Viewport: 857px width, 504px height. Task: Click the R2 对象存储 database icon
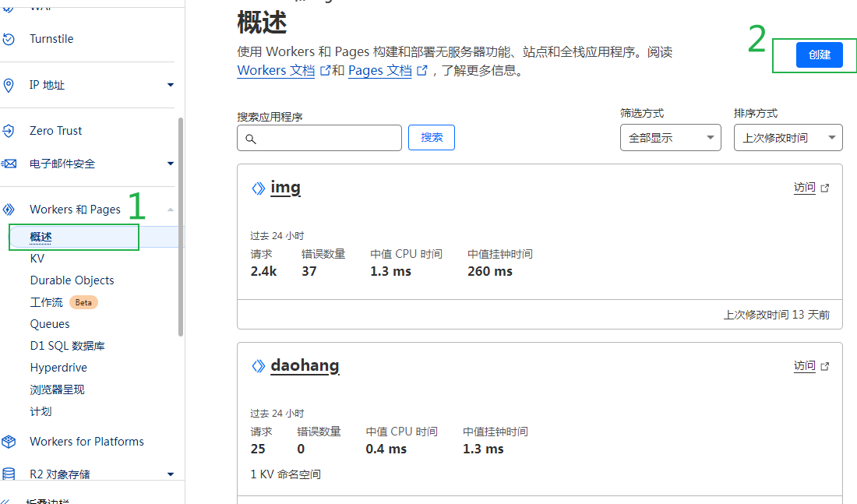point(9,474)
